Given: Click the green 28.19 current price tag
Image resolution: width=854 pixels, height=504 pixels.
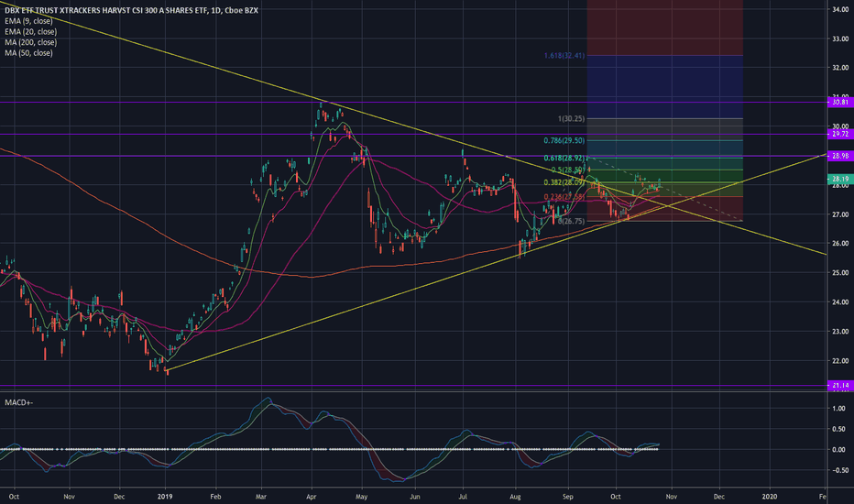Looking at the screenshot, I should click(838, 179).
